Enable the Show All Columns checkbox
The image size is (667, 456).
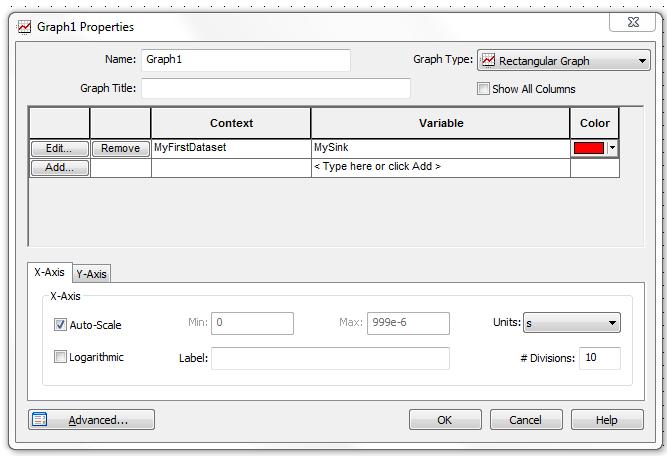pos(483,88)
